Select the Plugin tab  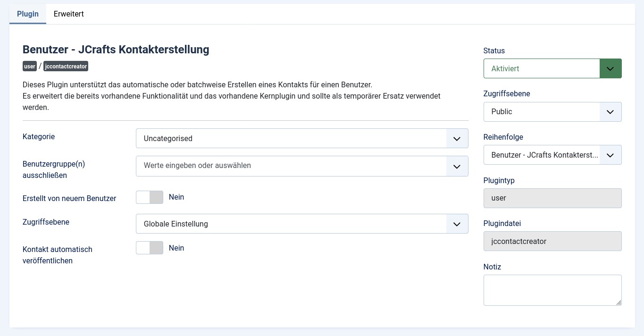[x=28, y=14]
